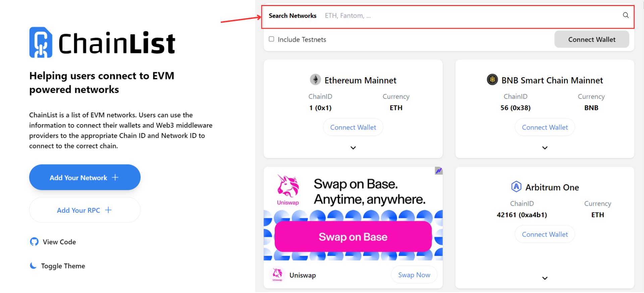Expand the Arbitrum One card details

point(545,278)
